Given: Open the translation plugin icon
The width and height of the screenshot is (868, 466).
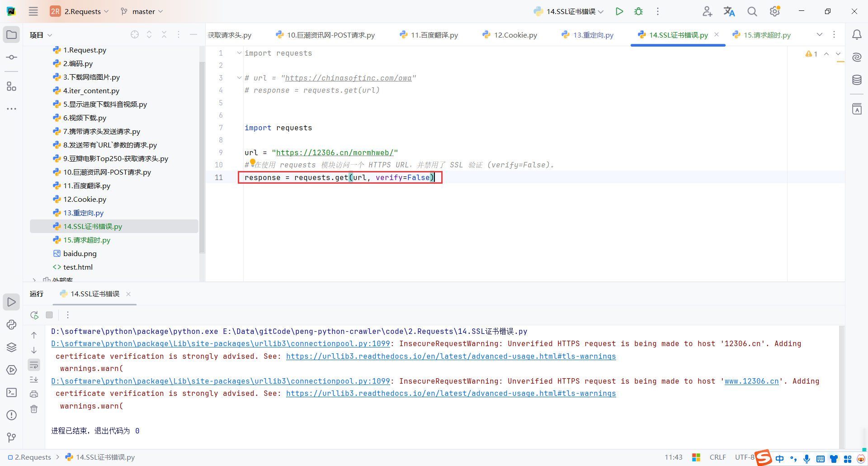Looking at the screenshot, I should click(729, 11).
